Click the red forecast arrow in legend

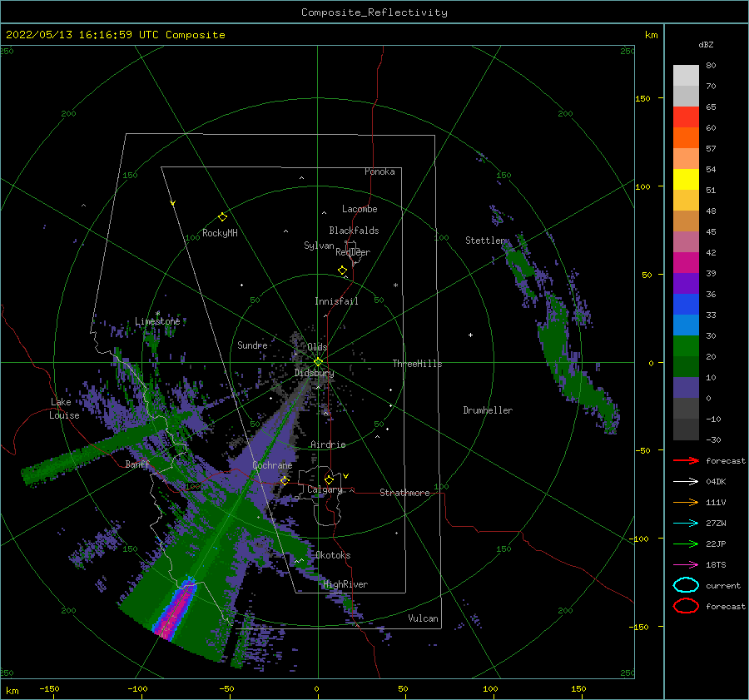(686, 460)
